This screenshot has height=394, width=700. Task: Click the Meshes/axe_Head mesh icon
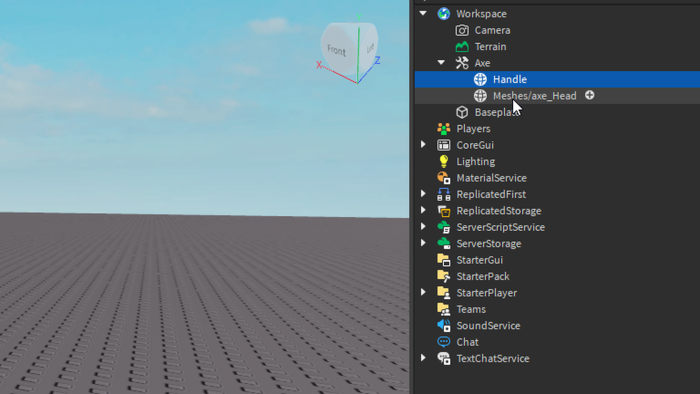click(480, 95)
